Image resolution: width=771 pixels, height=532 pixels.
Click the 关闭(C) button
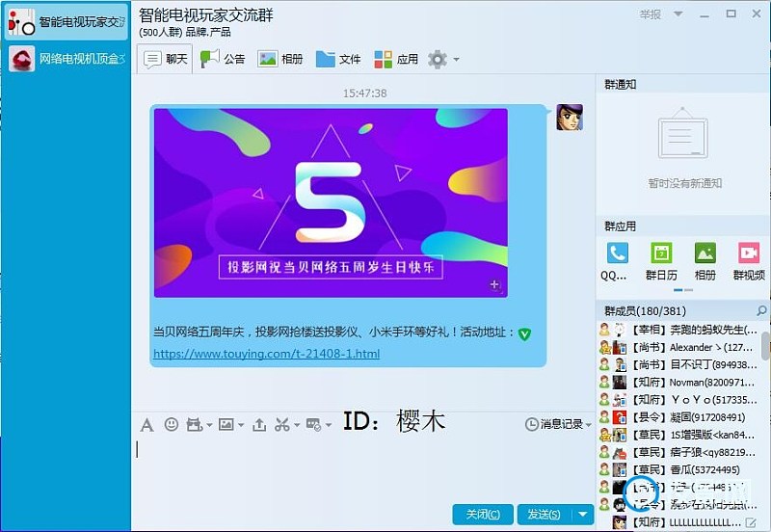coord(483,515)
